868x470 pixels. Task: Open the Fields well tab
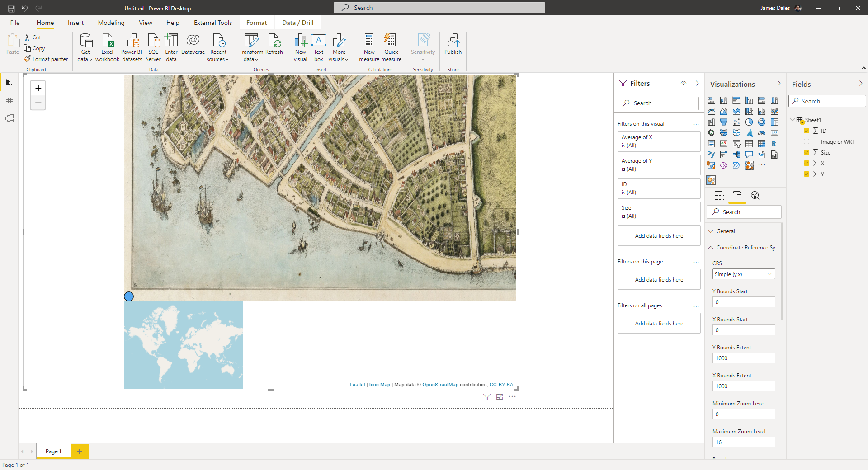tap(719, 196)
